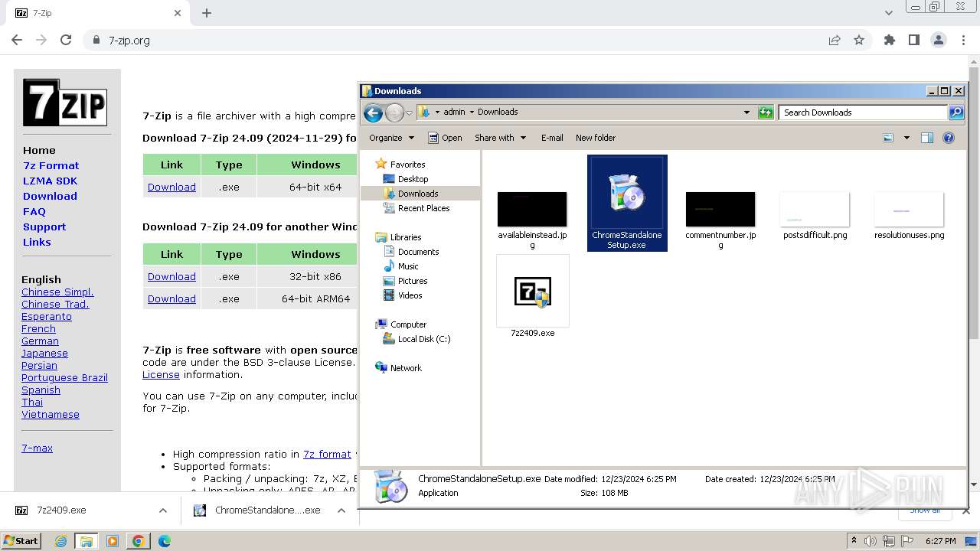Click the Explorer forward navigation arrow
980x551 pixels.
tap(394, 113)
